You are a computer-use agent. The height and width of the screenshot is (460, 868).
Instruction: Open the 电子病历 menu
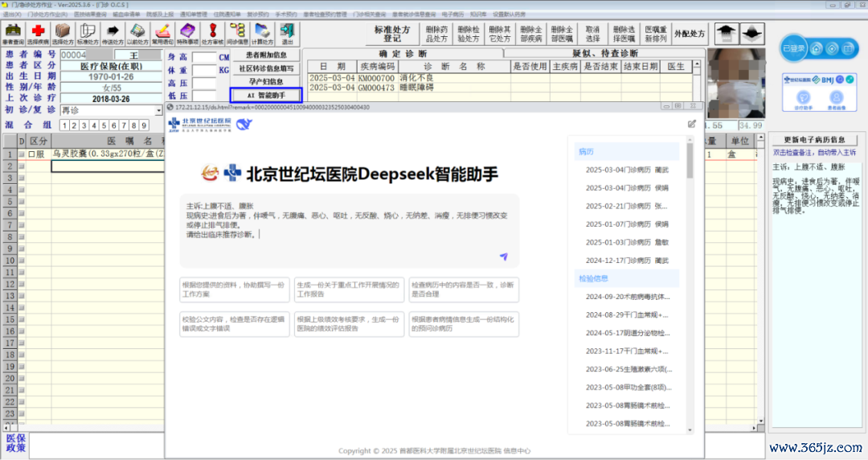click(452, 14)
